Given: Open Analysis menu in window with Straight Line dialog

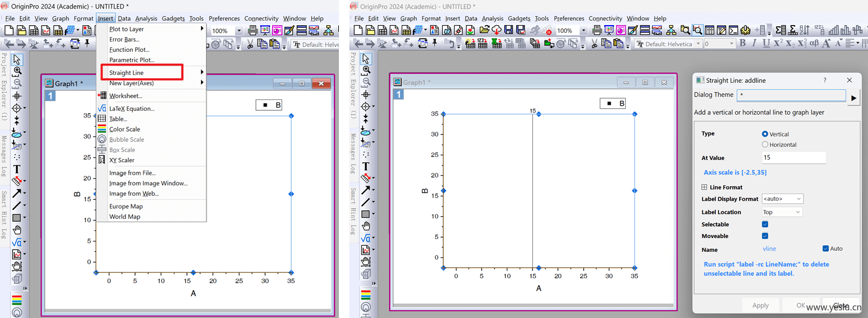Looking at the screenshot, I should [492, 18].
